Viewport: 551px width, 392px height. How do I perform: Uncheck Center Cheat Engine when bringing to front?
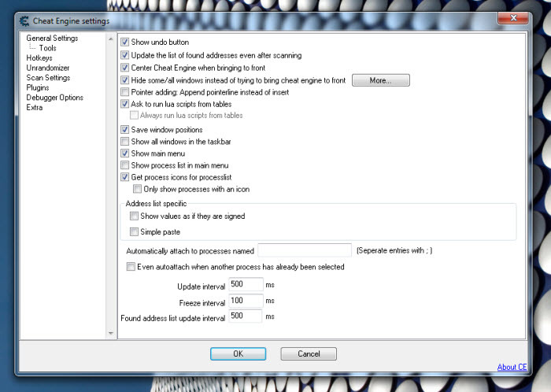[x=124, y=68]
